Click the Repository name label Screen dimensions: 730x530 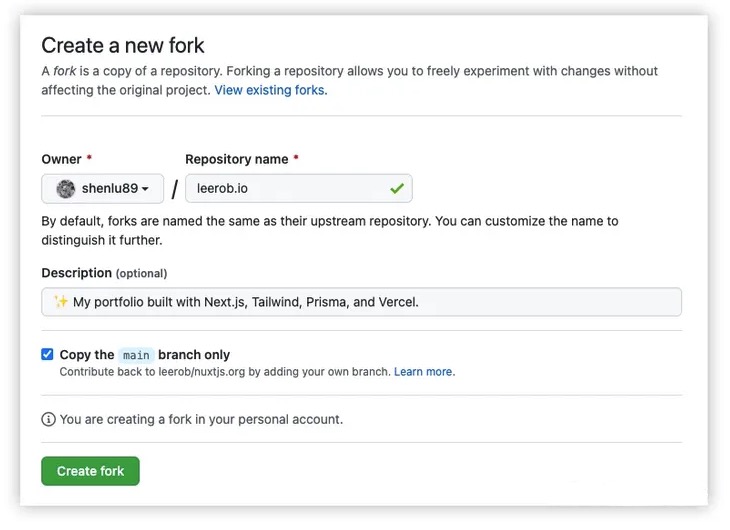coord(237,160)
